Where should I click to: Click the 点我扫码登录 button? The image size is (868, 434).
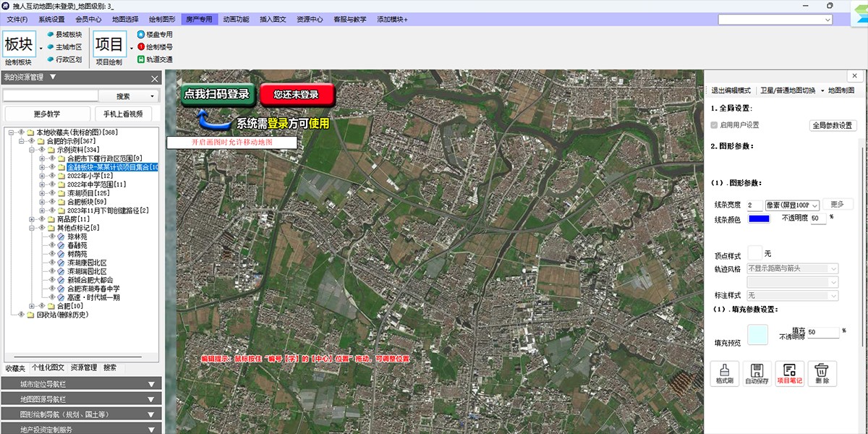[x=216, y=94]
